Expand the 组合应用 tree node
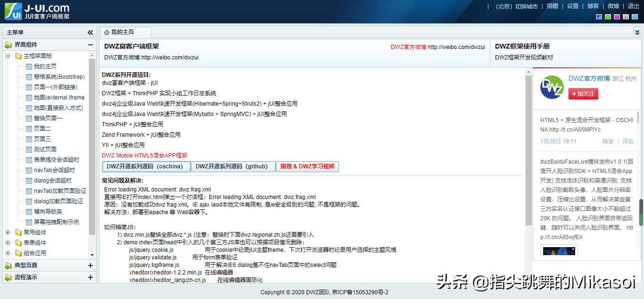This screenshot has width=644, height=299. 8,253
